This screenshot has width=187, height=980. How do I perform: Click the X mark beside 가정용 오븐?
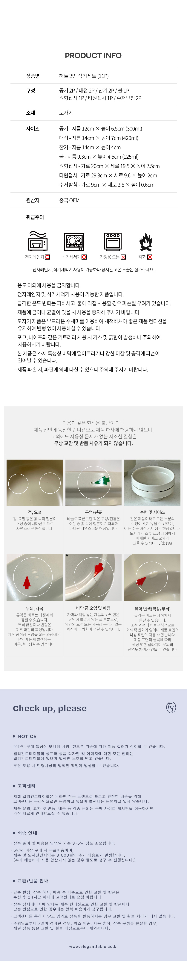click(123, 257)
